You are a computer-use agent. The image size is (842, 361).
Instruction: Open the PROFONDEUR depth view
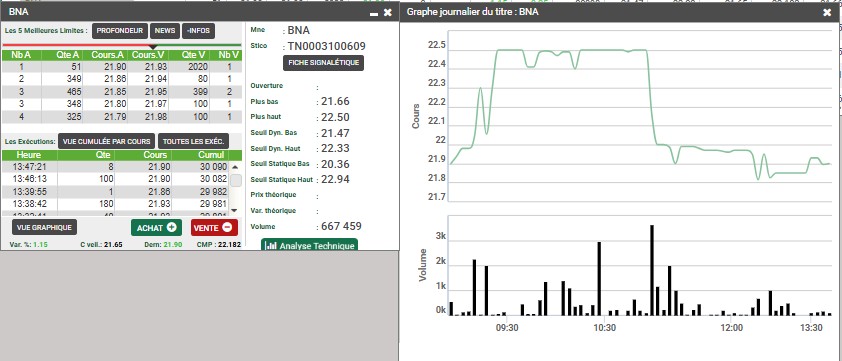pos(120,31)
